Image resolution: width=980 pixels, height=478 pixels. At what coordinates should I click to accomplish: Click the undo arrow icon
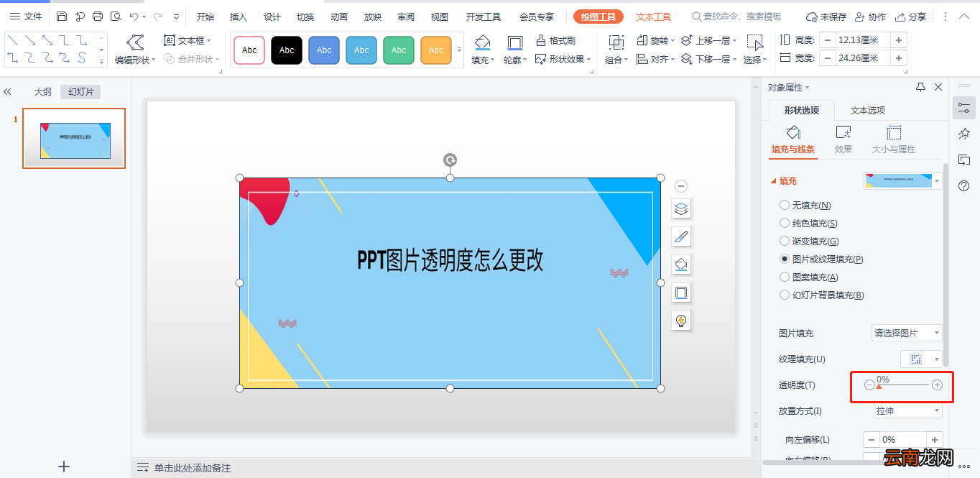[x=134, y=16]
